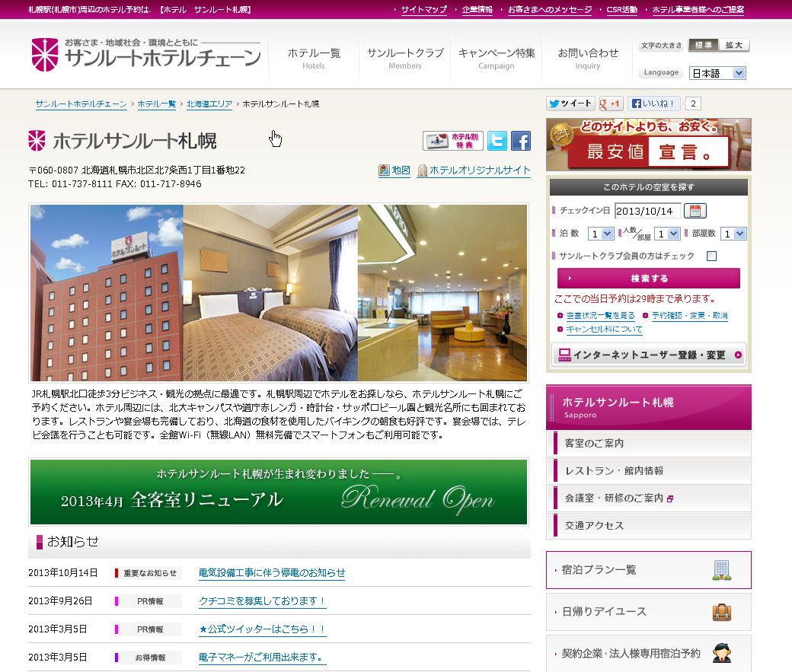Open the hotel Facebook icon link
Viewport: 792px width, 672px height.
point(521,140)
